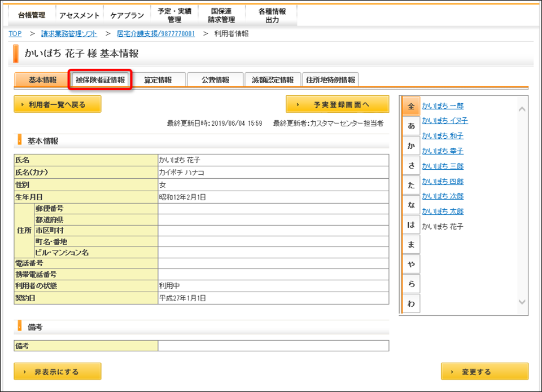Select the あ index filter

click(x=411, y=126)
